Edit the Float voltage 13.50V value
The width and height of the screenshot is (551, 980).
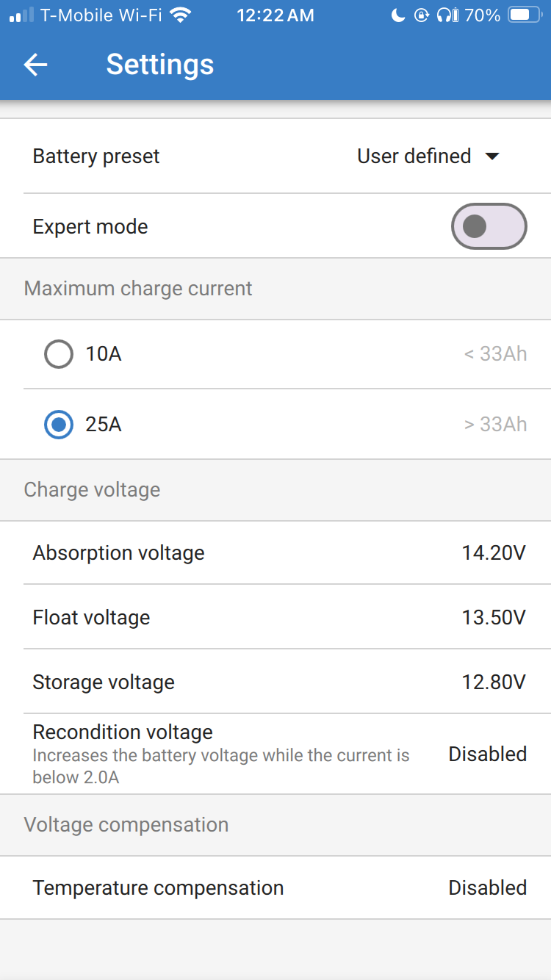[x=493, y=618]
